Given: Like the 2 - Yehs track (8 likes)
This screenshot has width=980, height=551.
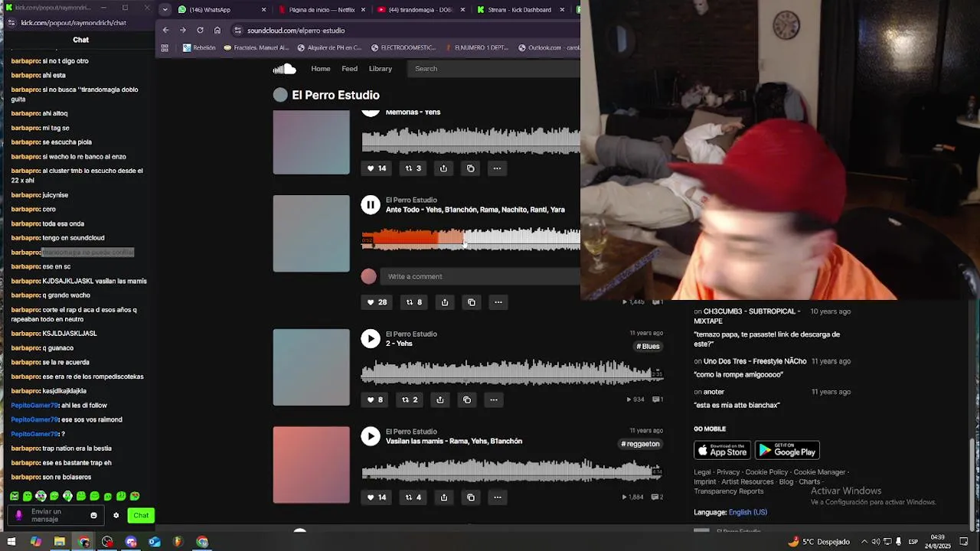Looking at the screenshot, I should point(374,399).
